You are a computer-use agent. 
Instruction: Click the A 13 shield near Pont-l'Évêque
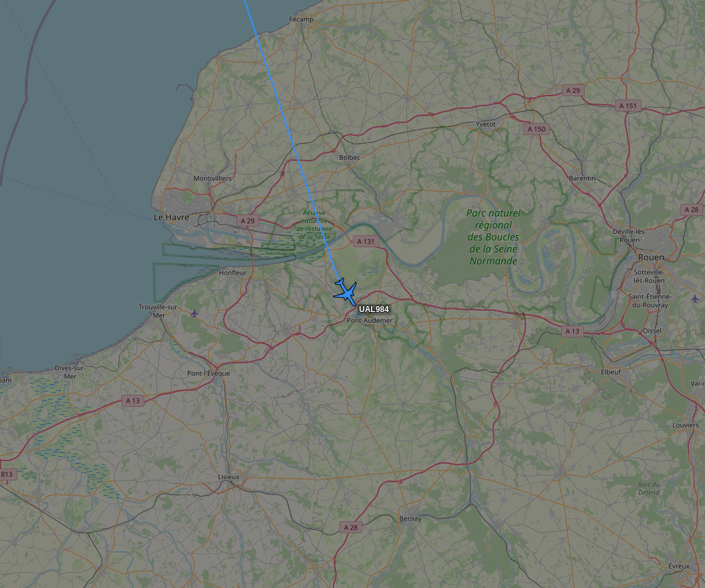[x=132, y=401]
